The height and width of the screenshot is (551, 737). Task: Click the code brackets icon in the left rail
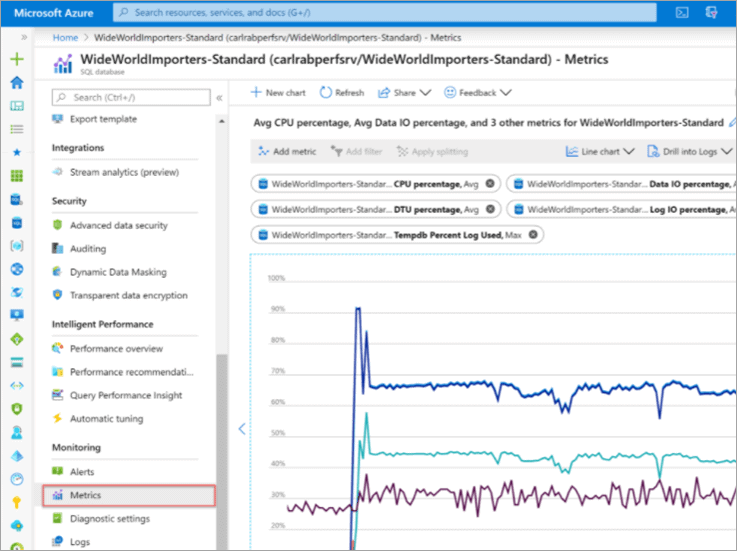[x=17, y=386]
